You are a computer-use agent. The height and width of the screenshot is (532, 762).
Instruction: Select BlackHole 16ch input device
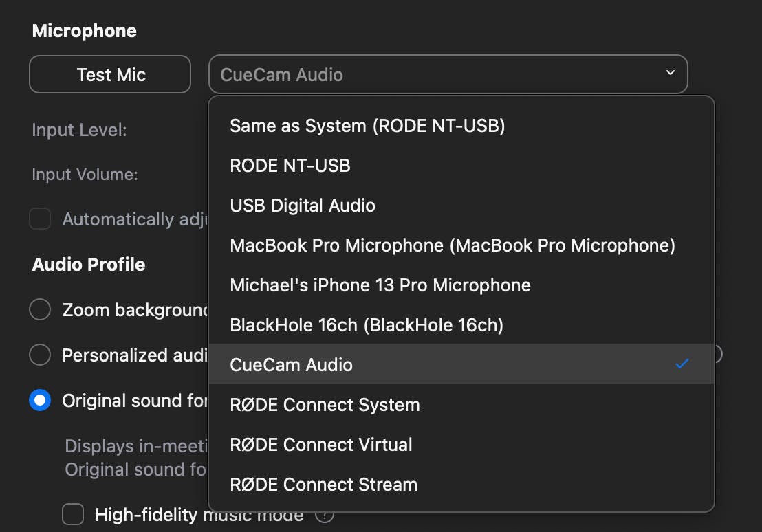point(461,325)
